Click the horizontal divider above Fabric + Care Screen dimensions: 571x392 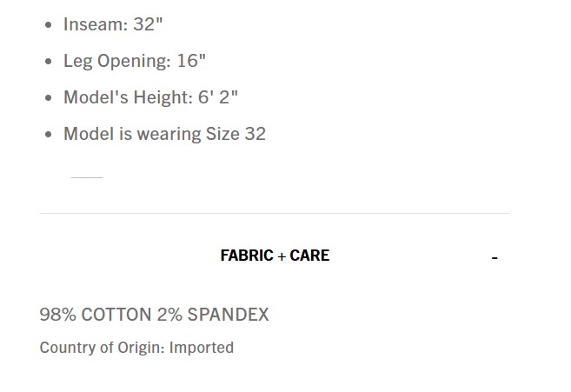pyautogui.click(x=274, y=213)
